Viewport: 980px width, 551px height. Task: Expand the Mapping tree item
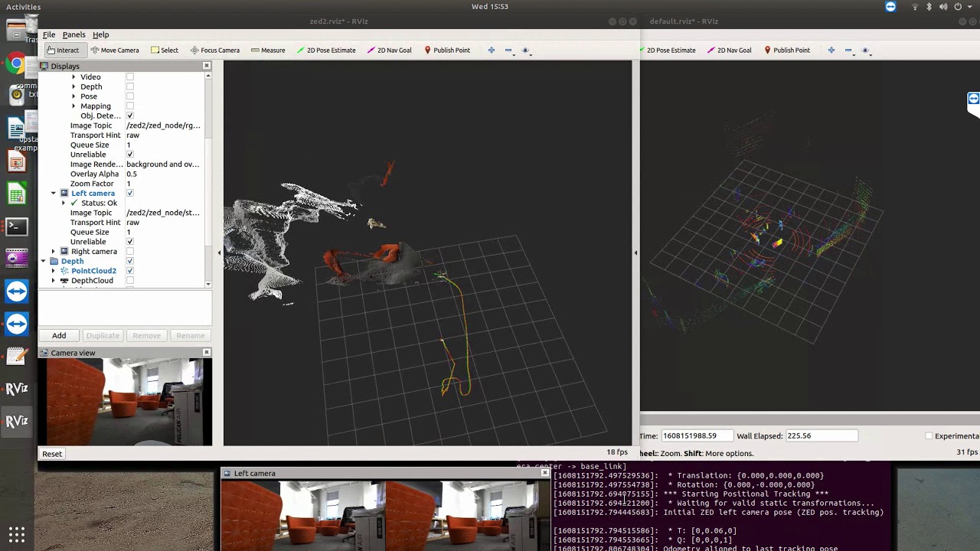pos(73,106)
